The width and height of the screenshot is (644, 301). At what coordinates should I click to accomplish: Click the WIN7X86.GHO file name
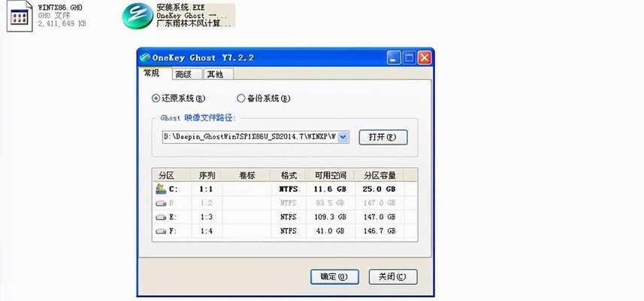click(59, 8)
